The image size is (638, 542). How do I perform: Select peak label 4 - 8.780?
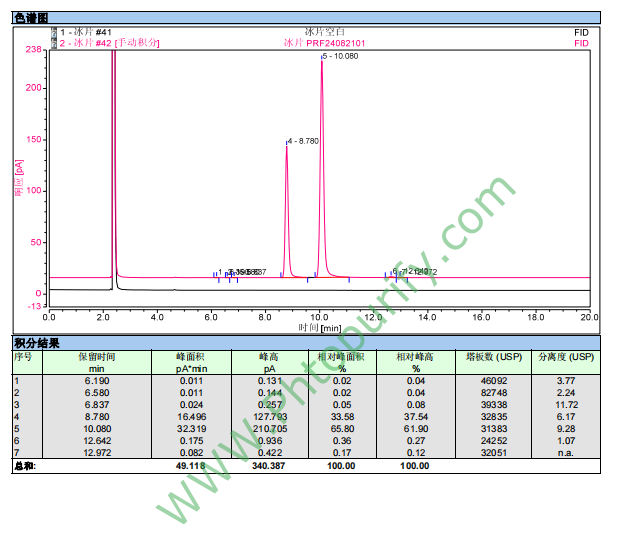(x=303, y=141)
